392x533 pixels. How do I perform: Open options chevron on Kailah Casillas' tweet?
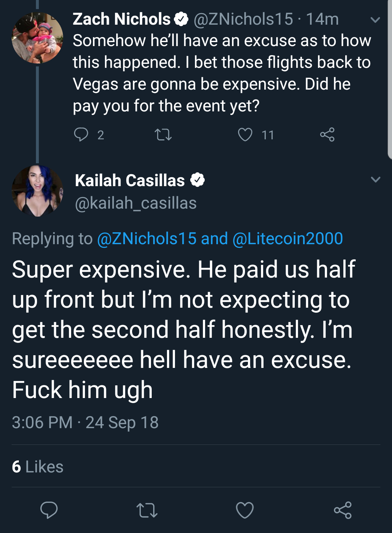[x=375, y=179]
